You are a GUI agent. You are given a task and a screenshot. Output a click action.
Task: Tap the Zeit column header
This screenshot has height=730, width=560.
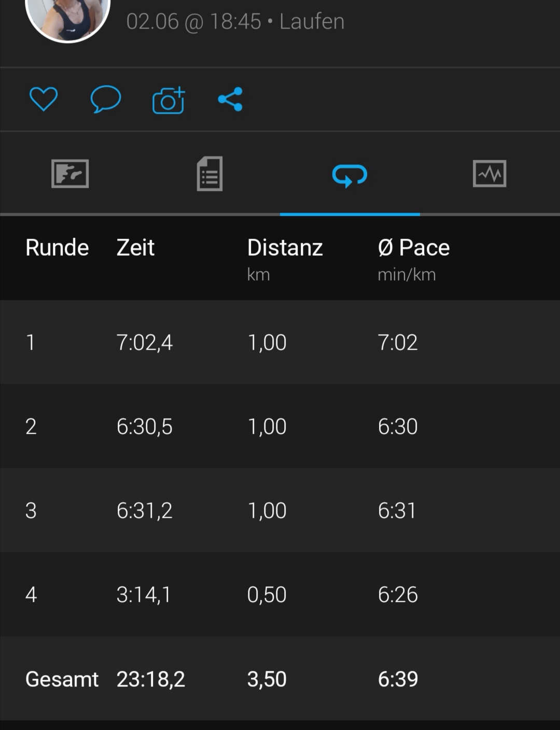tap(135, 247)
